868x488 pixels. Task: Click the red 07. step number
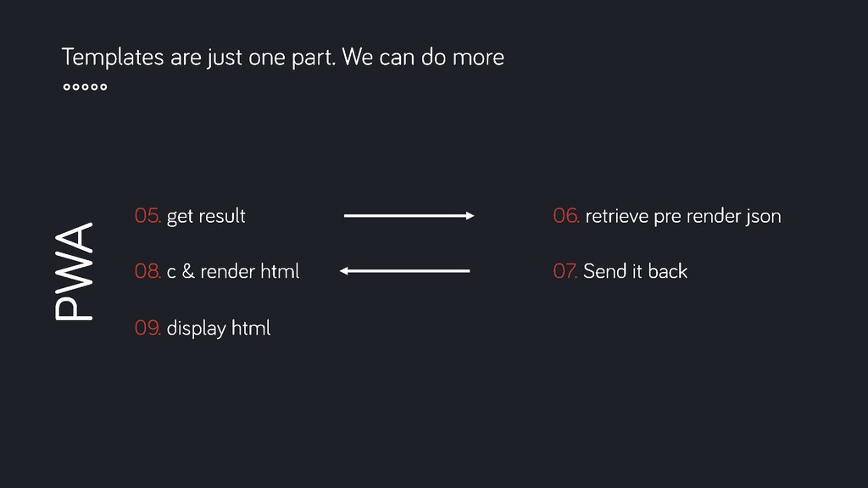click(x=565, y=271)
